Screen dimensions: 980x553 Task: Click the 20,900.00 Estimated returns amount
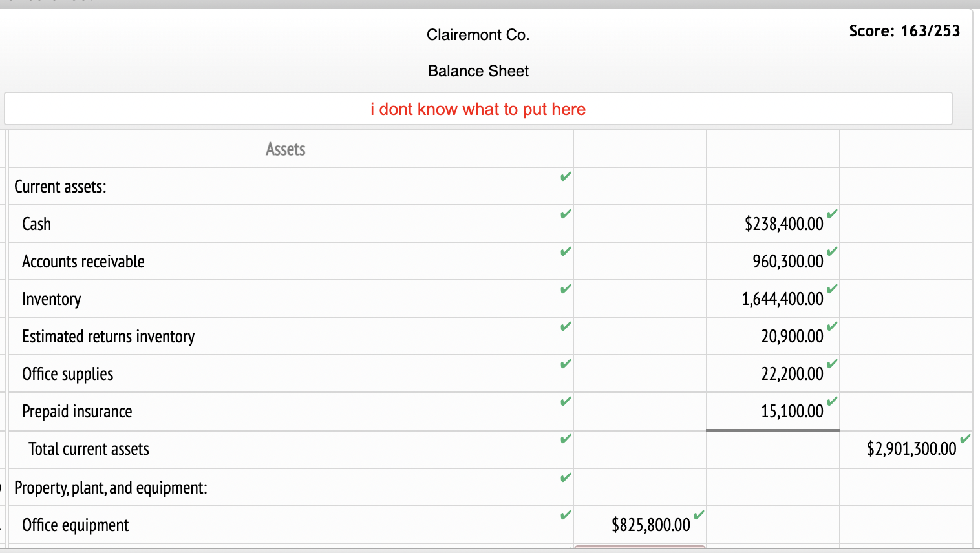click(x=792, y=337)
